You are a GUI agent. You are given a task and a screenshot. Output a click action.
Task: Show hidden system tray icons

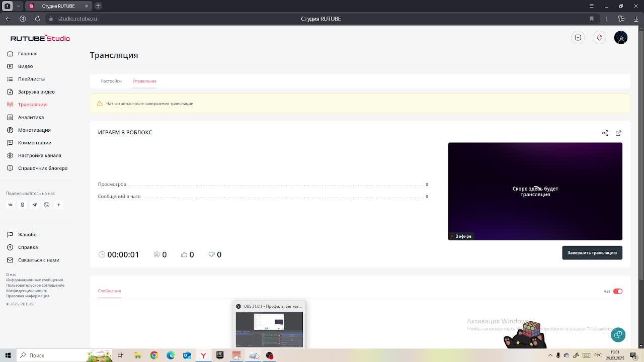(x=550, y=355)
